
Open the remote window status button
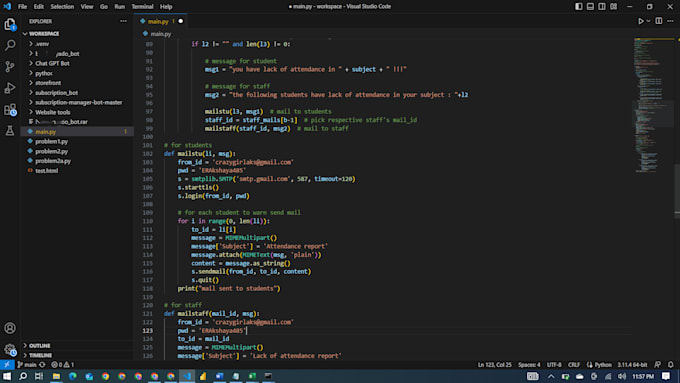(7, 365)
